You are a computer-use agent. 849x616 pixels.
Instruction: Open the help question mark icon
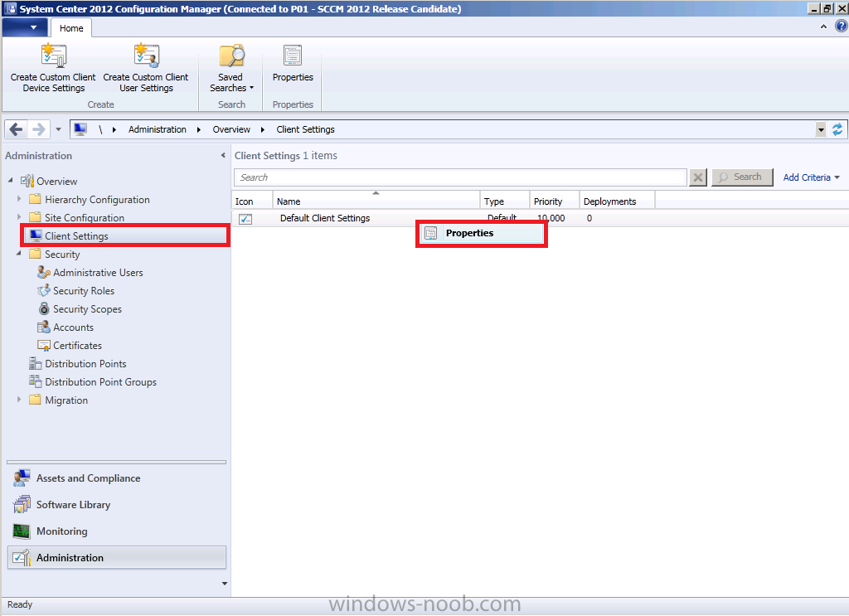click(841, 26)
